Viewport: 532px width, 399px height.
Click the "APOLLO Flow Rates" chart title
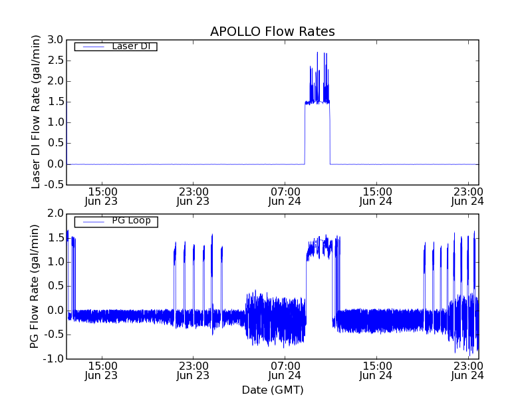(273, 31)
